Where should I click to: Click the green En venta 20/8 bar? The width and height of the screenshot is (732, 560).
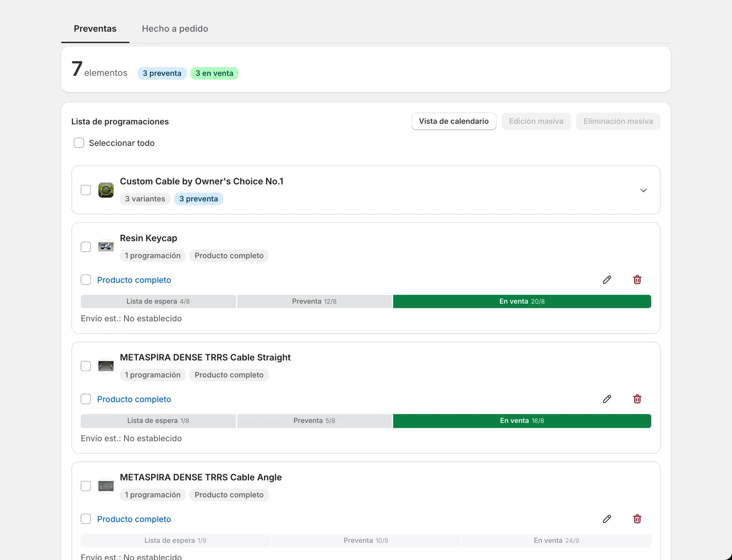coord(522,301)
